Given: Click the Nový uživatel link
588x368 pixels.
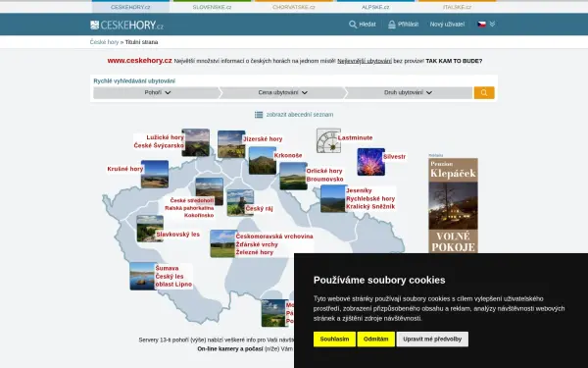Looking at the screenshot, I should (447, 25).
